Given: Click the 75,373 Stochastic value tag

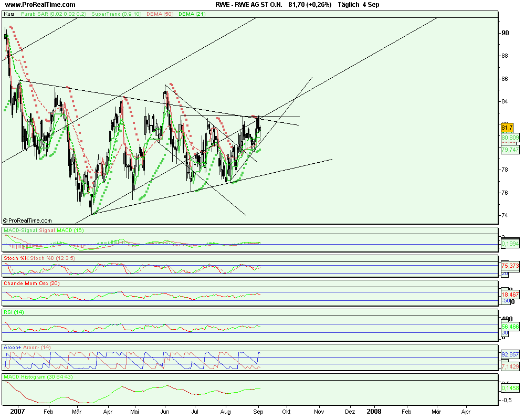Looking at the screenshot, I should (510, 266).
